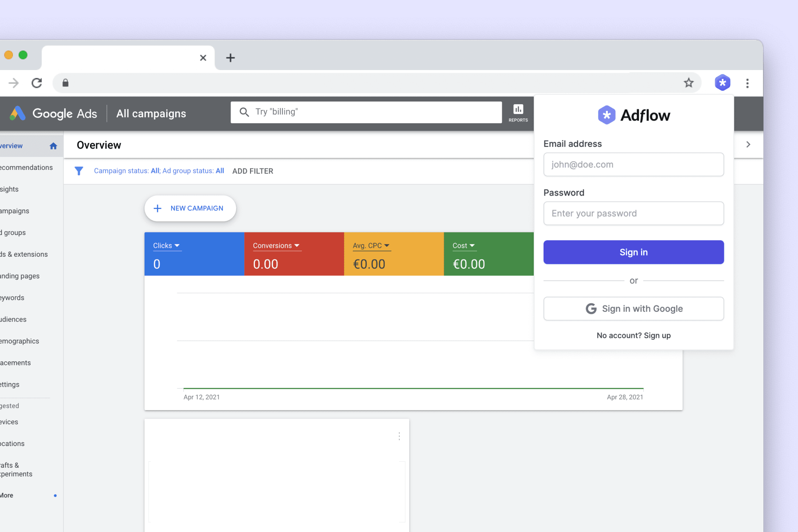Click the Apr 28, 2021 chart label
The width and height of the screenshot is (798, 532).
pyautogui.click(x=625, y=397)
